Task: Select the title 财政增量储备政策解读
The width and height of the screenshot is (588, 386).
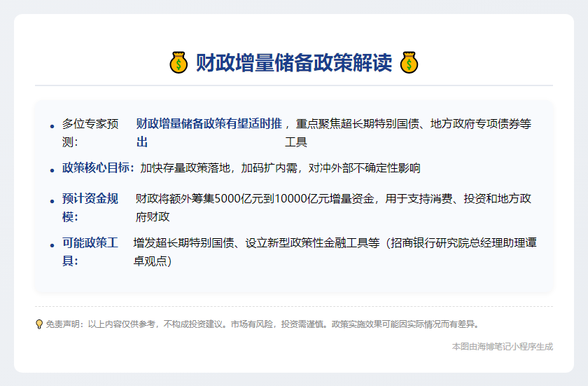Action: [x=294, y=62]
